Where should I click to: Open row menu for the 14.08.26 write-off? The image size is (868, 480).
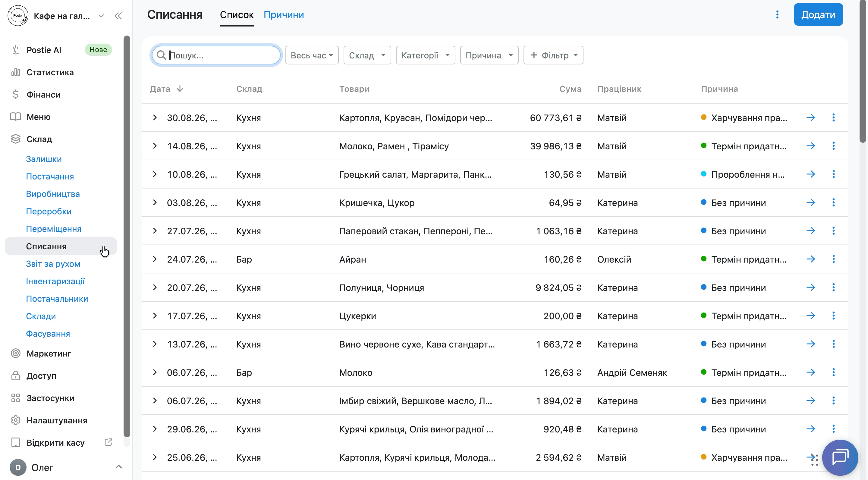pyautogui.click(x=833, y=146)
